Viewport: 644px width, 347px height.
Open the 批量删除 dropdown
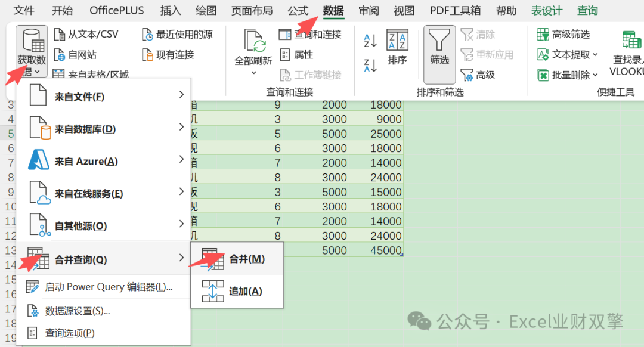567,75
